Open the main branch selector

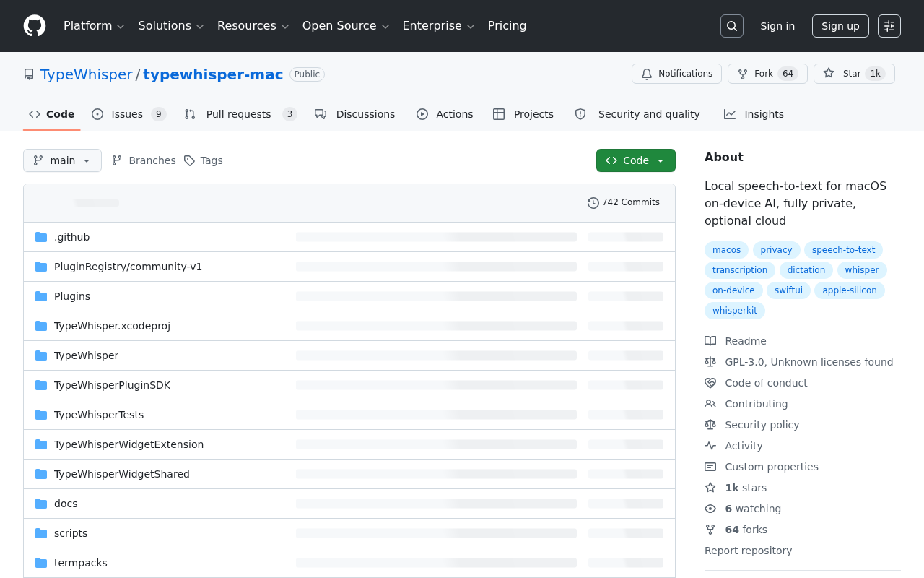(62, 160)
